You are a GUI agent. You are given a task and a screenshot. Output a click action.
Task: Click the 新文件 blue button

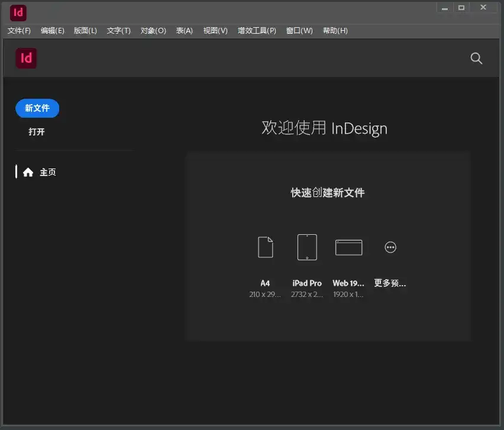[37, 108]
